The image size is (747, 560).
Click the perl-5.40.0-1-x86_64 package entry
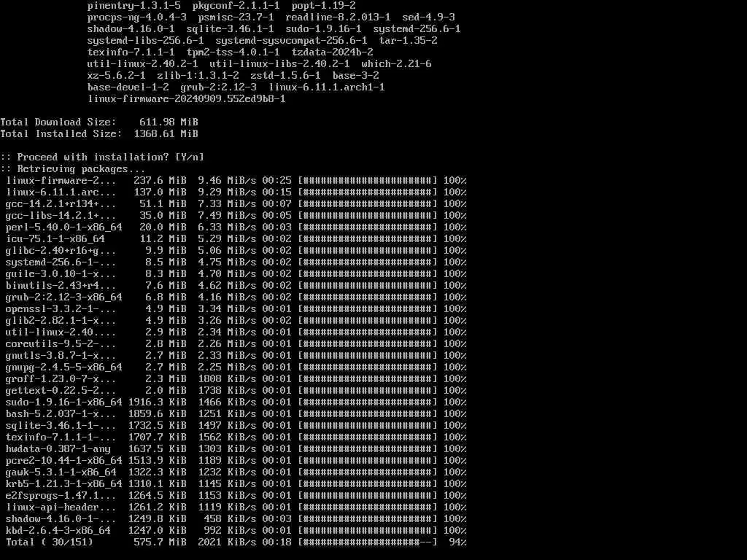pos(64,227)
